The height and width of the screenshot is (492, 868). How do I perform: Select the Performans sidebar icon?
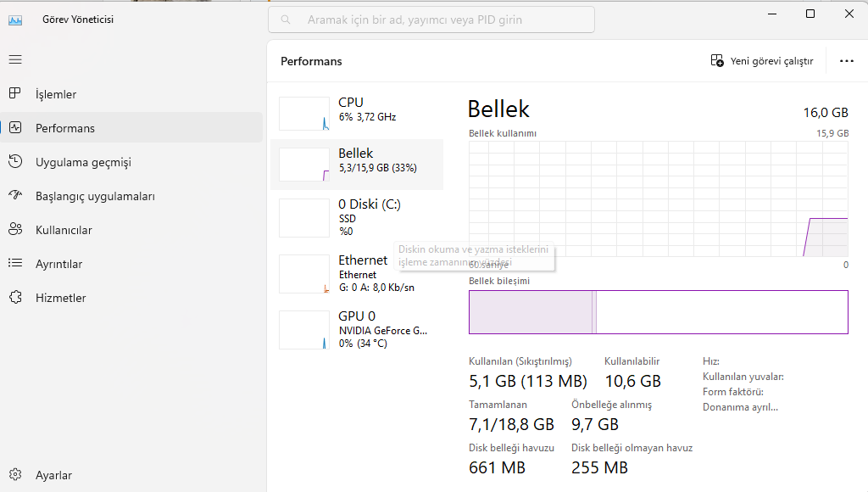pos(15,128)
